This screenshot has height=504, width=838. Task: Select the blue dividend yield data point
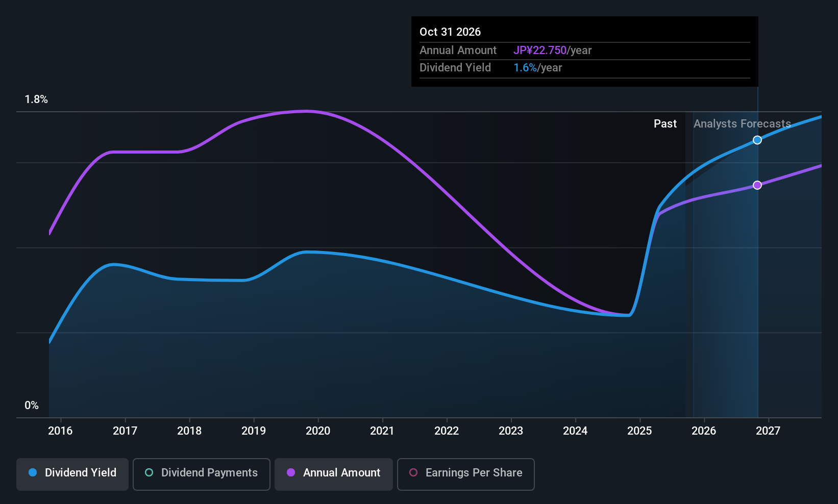[757, 140]
